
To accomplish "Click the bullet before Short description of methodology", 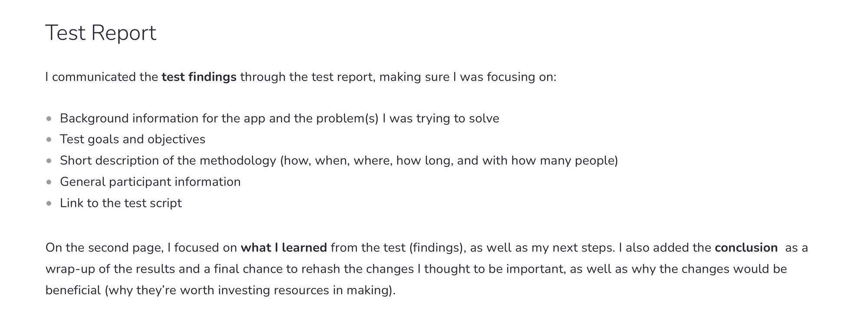I will point(49,161).
